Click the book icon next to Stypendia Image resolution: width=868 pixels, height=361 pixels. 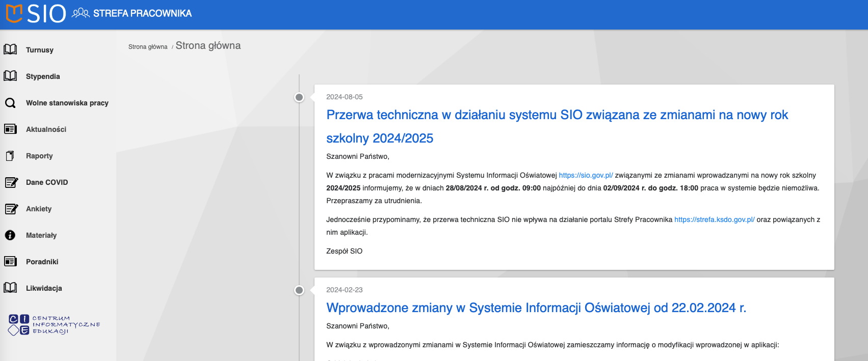point(10,76)
